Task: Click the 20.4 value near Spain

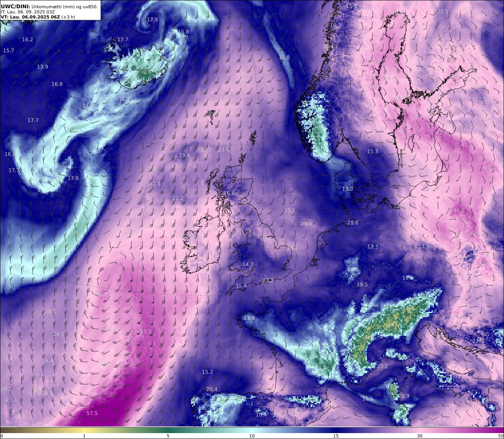Action: [x=211, y=389]
